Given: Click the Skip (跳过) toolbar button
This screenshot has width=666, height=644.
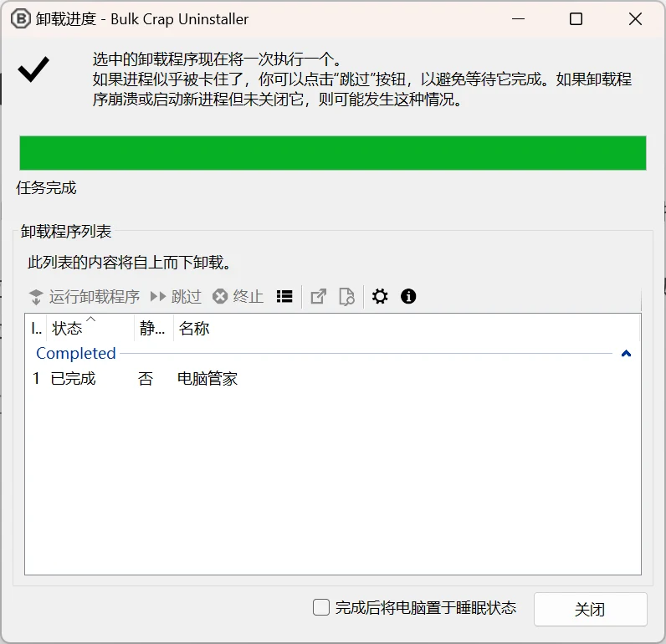Looking at the screenshot, I should pyautogui.click(x=176, y=297).
